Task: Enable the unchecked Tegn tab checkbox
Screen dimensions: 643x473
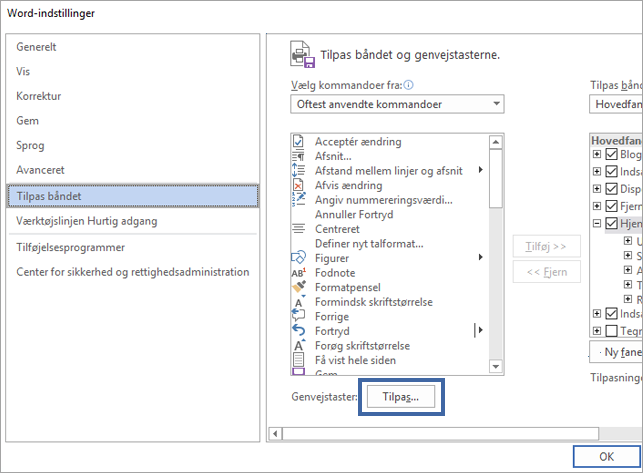Action: click(611, 331)
